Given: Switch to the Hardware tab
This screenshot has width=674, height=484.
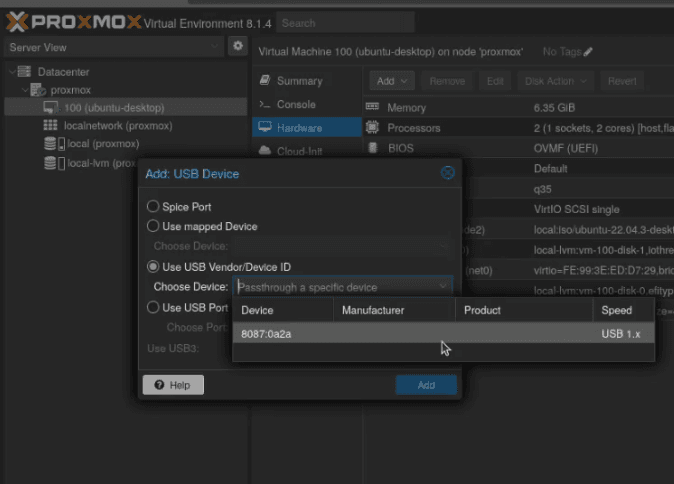Looking at the screenshot, I should click(307, 128).
